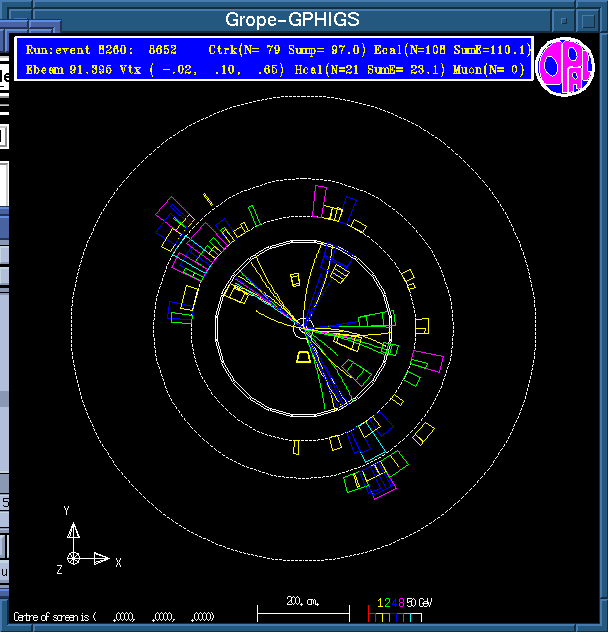Click the 50 GeV legend label
Screen dimensions: 608x632
pos(419,604)
